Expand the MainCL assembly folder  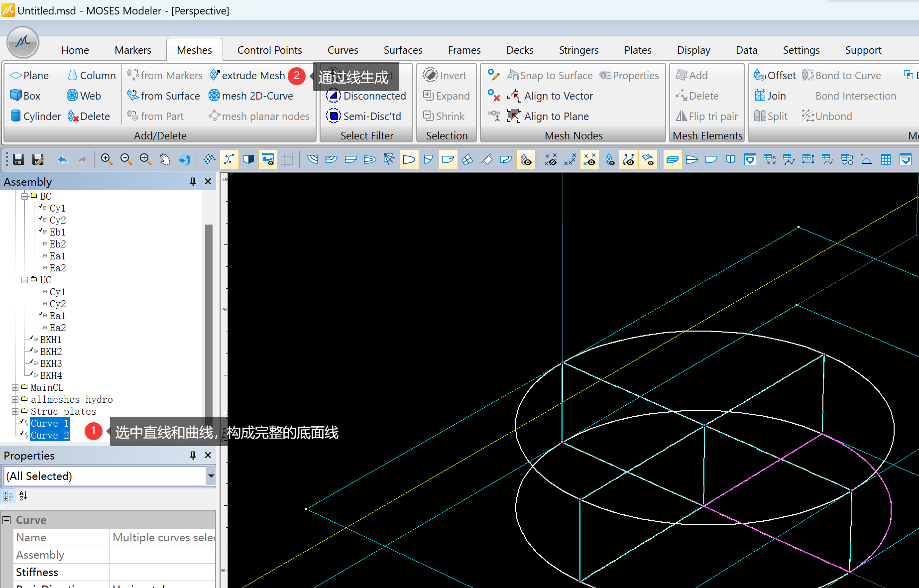pos(15,387)
